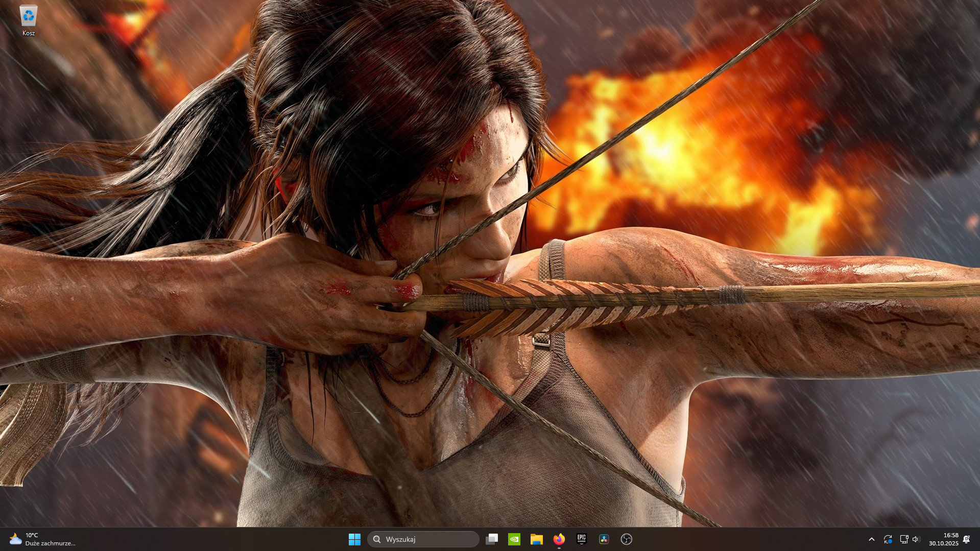Click the speaker volume tray icon
980x551 pixels.
click(x=916, y=539)
